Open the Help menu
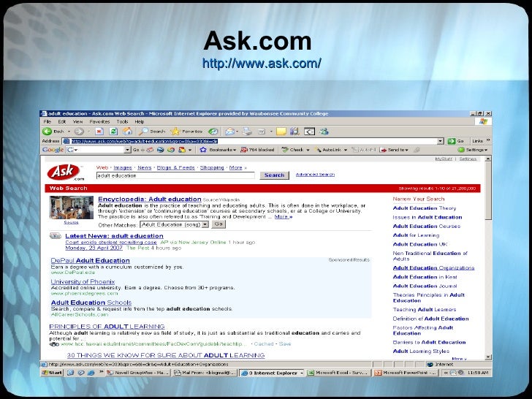Image resolution: width=532 pixels, height=399 pixels. coord(140,121)
